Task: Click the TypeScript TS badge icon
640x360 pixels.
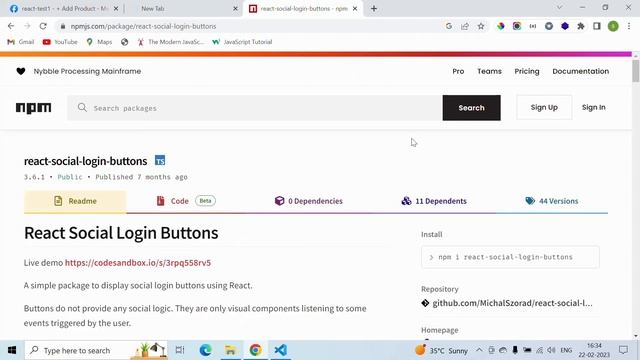Action: point(160,160)
